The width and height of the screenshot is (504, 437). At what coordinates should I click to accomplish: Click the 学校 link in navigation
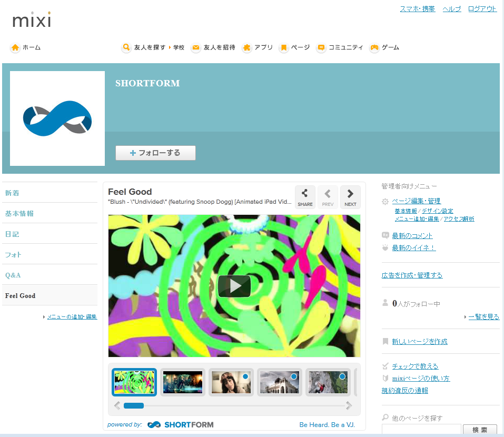(x=179, y=47)
